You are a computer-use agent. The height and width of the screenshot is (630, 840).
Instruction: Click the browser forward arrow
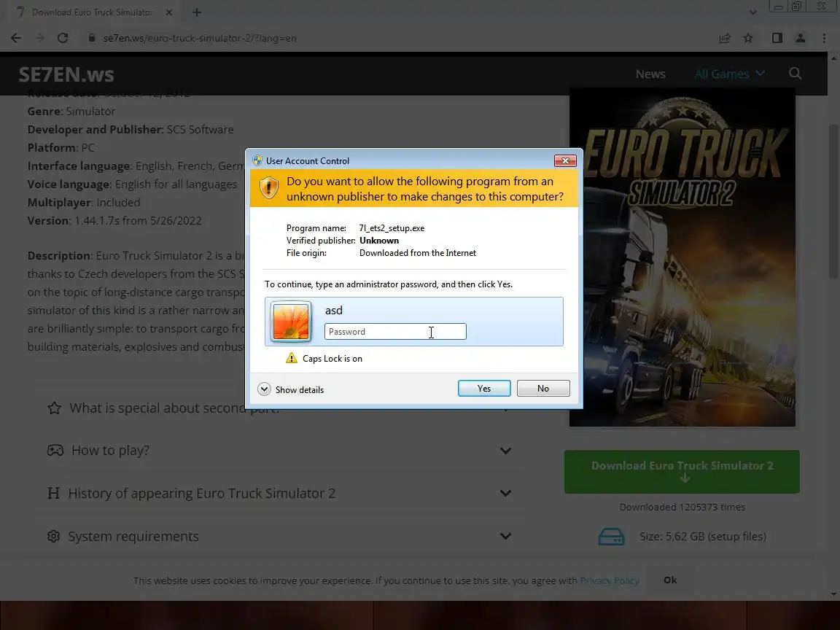[x=39, y=38]
